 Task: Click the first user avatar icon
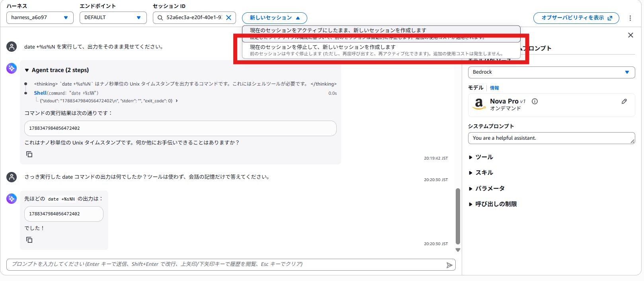pos(12,47)
